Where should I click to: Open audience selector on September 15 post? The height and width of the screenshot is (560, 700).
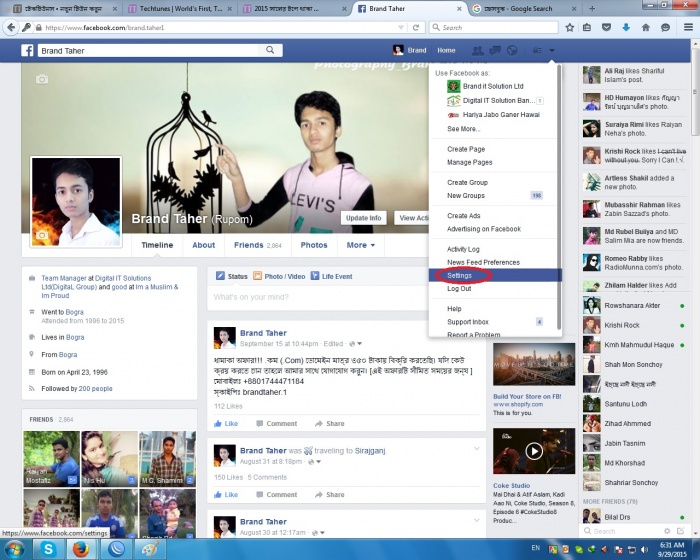pyautogui.click(x=355, y=344)
